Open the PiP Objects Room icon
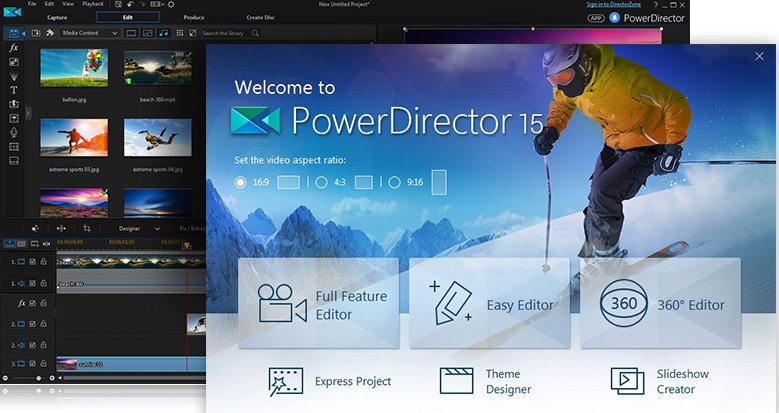 (14, 62)
